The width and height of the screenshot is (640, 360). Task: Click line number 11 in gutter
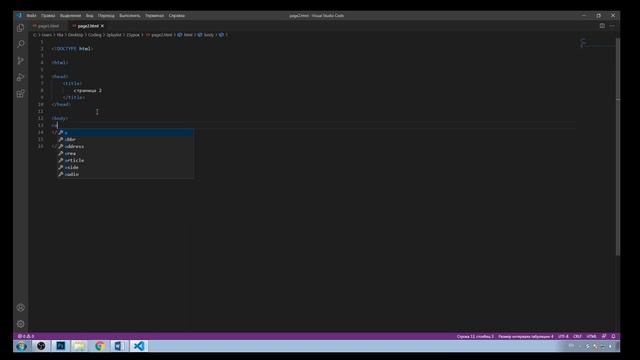[40, 111]
